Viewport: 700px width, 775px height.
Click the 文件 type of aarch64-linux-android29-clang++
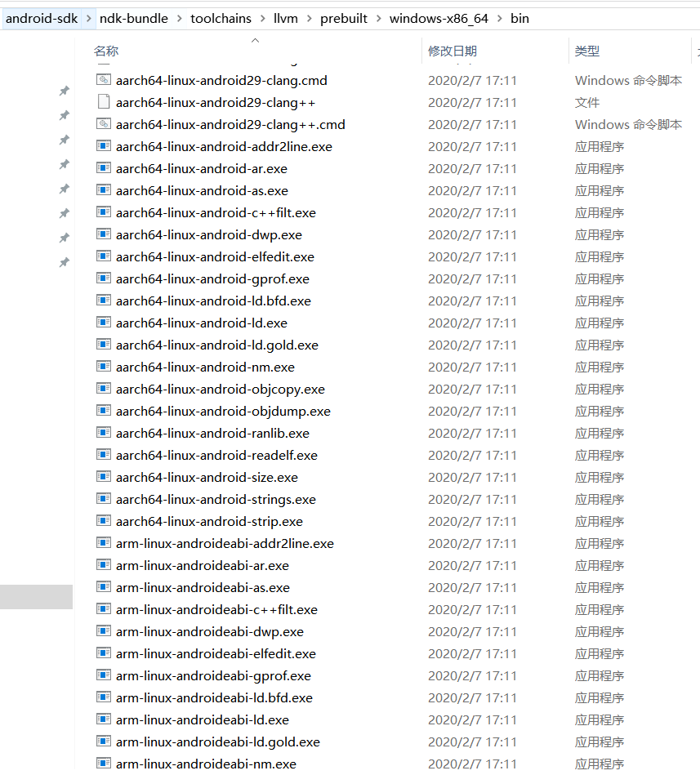tap(587, 103)
